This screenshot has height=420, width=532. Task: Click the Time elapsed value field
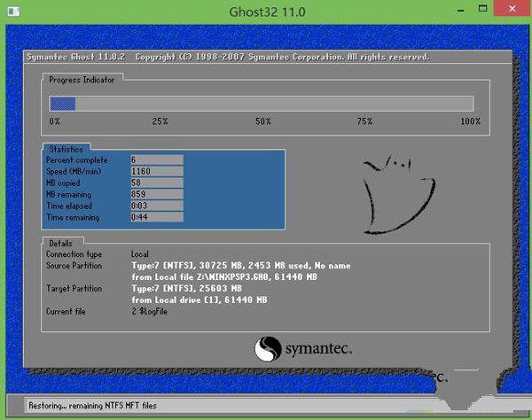156,206
